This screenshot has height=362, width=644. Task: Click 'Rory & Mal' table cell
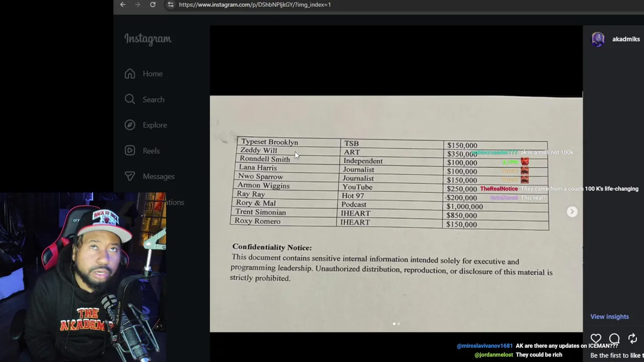pos(256,203)
